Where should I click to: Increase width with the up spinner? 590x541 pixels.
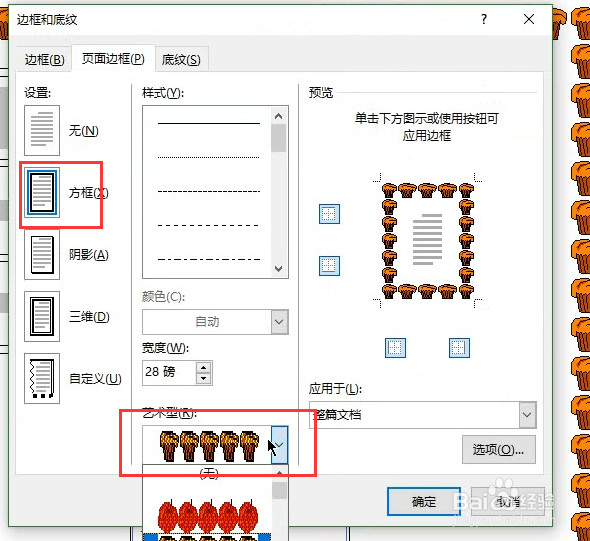(x=204, y=368)
